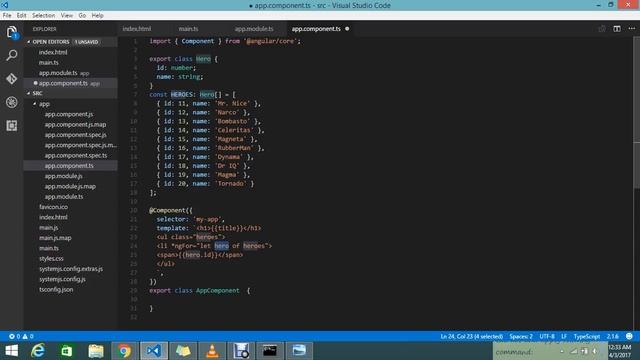Switch to Google Chrome on the taskbar

tap(124, 351)
